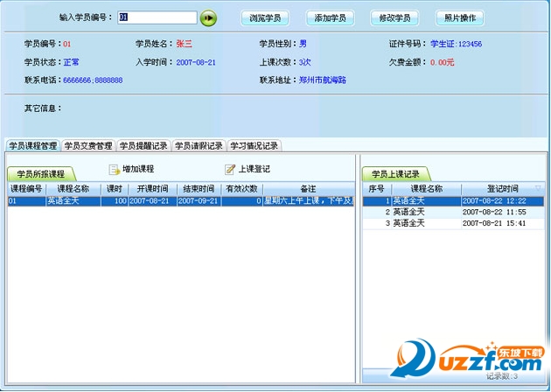The height and width of the screenshot is (392, 551).
Task: Select course row 01 英语全天
Action: 131,201
